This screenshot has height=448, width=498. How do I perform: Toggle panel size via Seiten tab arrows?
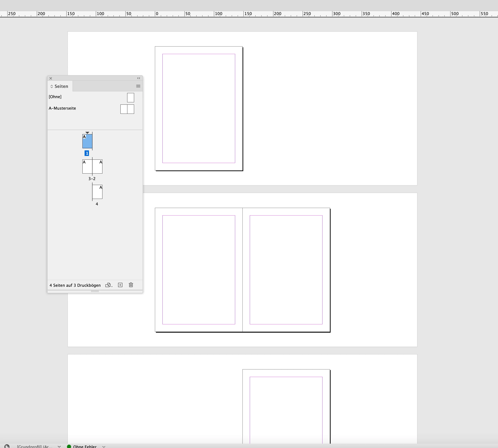[52, 86]
